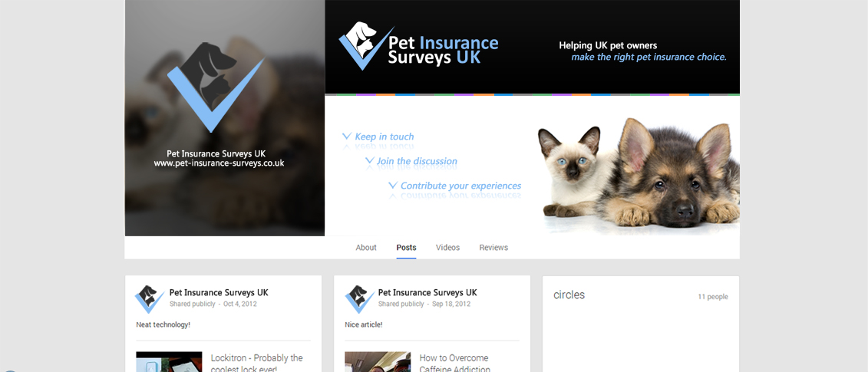Image resolution: width=868 pixels, height=372 pixels.
Task: Click the Pet Insurance Surveys UK banner logo
Action: click(418, 46)
